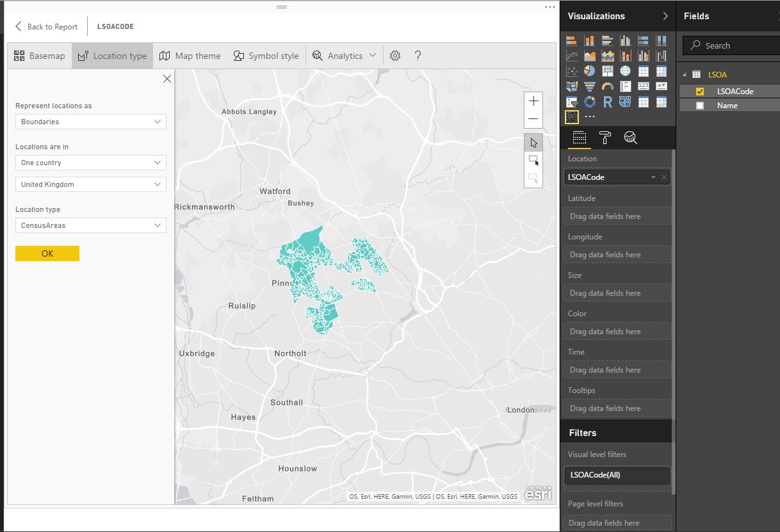Check the Name field checkbox
Viewport: 780px width, 532px height.
[699, 106]
